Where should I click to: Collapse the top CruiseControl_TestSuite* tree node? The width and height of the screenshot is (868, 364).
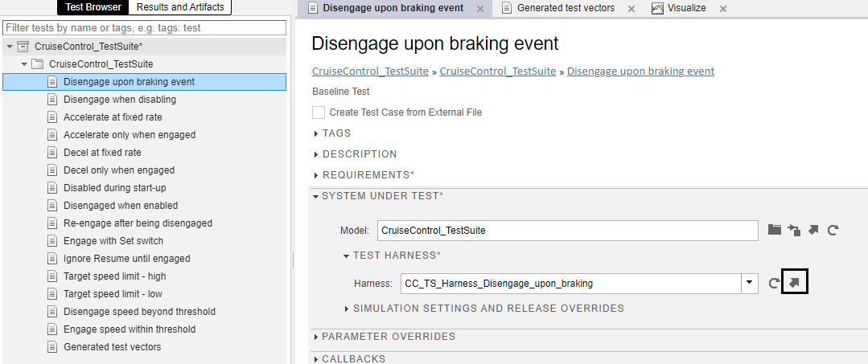pos(10,47)
